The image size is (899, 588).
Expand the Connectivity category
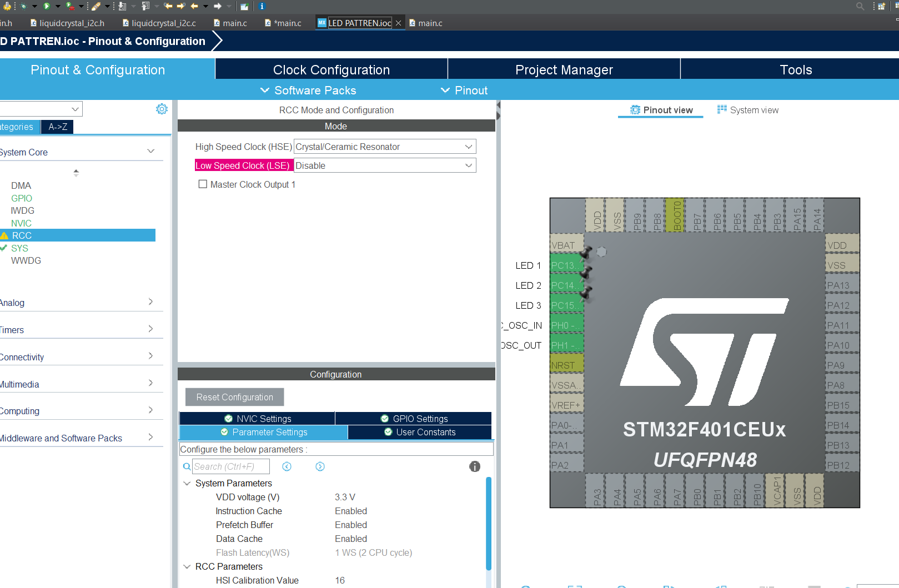(150, 356)
